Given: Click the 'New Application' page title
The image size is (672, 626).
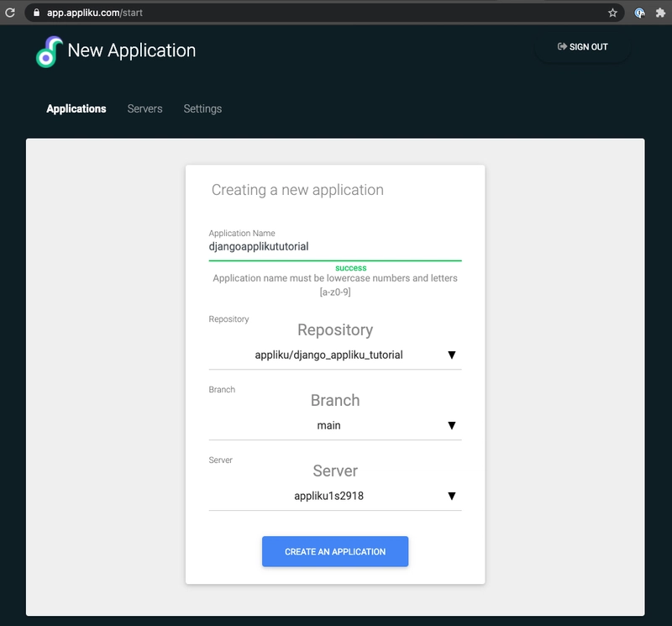Looking at the screenshot, I should [x=132, y=50].
